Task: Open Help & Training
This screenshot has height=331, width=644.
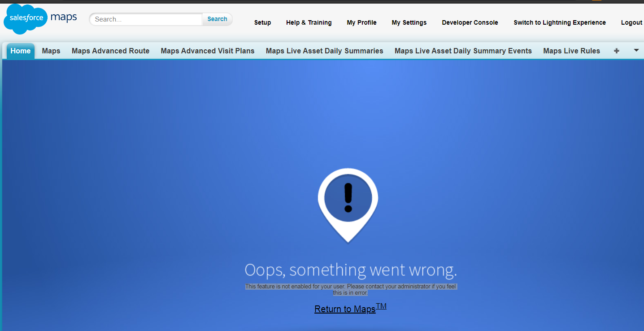Action: point(309,22)
